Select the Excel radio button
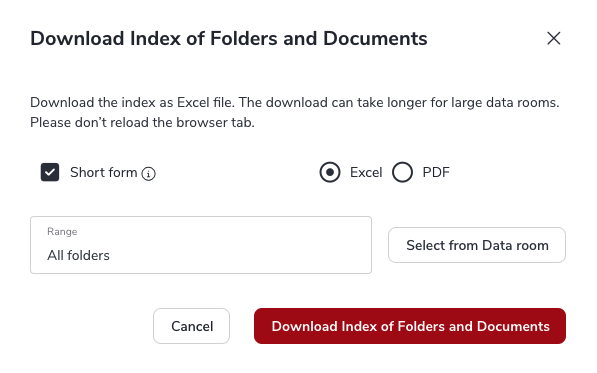 tap(330, 172)
